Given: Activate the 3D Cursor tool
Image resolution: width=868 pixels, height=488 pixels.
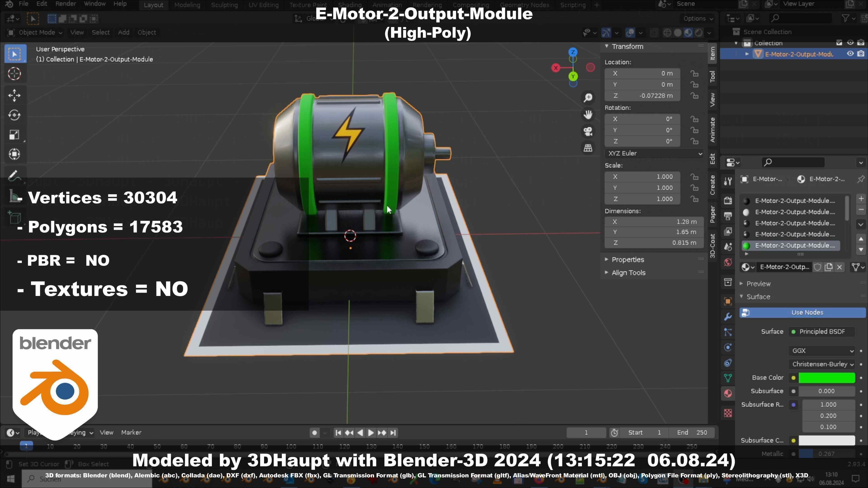Looking at the screenshot, I should pyautogui.click(x=14, y=74).
